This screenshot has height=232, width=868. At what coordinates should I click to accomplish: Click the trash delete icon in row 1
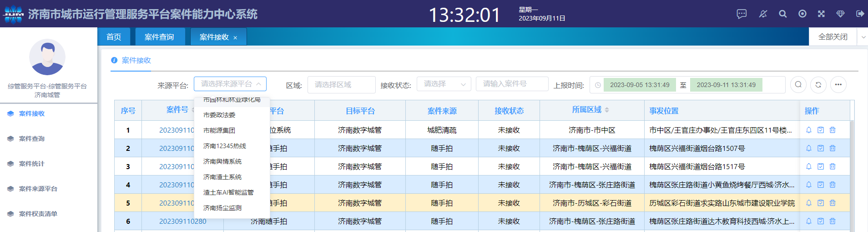point(833,130)
